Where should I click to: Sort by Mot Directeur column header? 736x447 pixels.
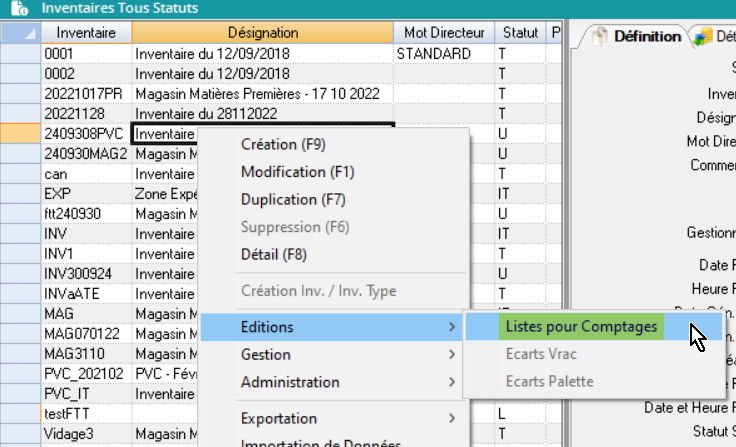[x=443, y=34]
